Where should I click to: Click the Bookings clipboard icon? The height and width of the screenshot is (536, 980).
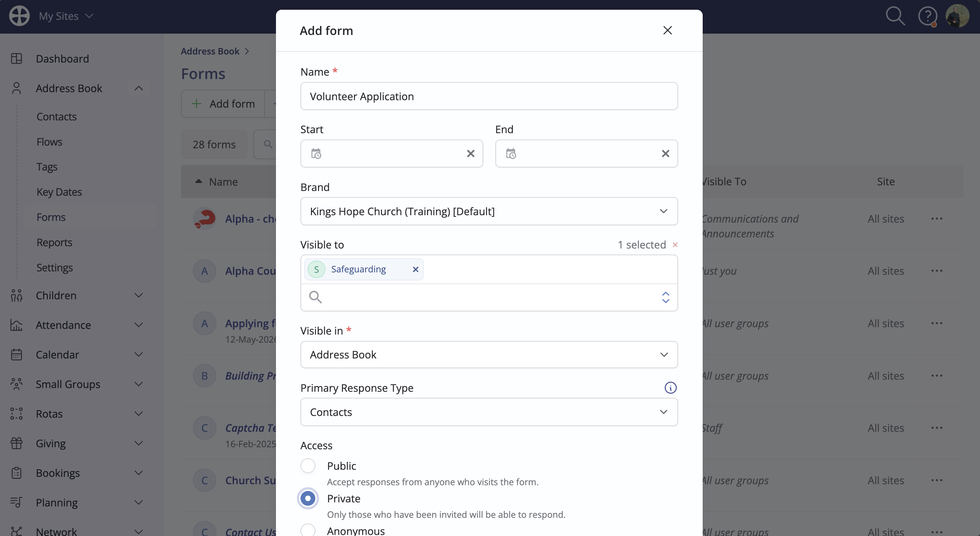click(16, 473)
